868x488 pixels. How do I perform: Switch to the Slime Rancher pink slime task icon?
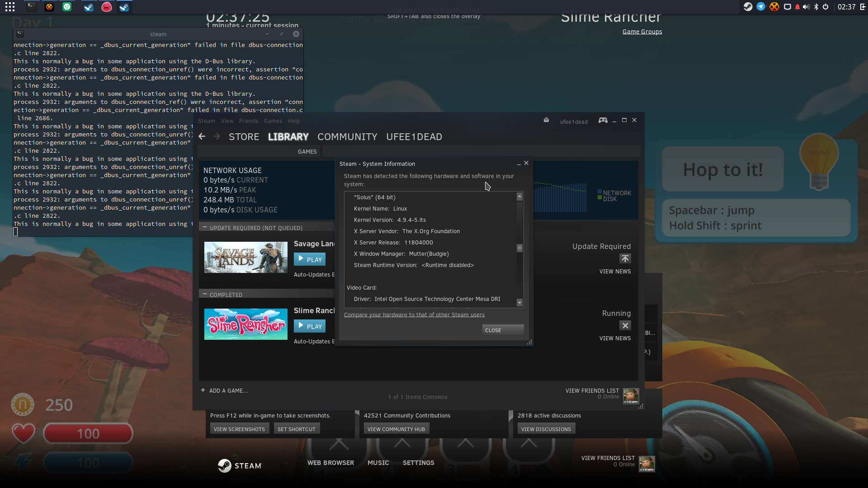pos(107,7)
